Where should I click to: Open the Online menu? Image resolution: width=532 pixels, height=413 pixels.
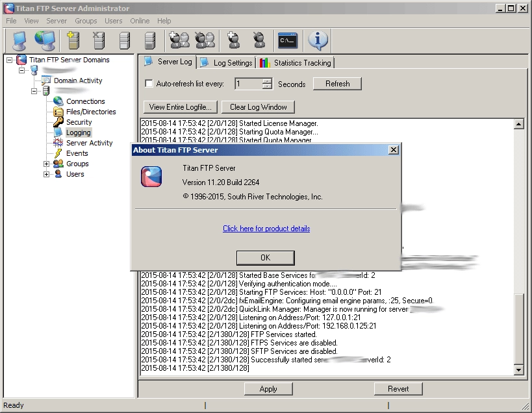140,21
